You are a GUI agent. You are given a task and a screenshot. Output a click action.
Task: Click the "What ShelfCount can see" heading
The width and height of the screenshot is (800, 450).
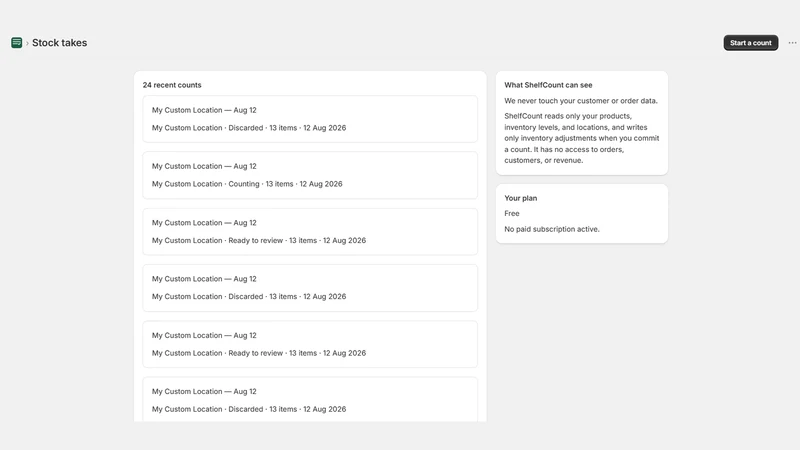(x=548, y=85)
